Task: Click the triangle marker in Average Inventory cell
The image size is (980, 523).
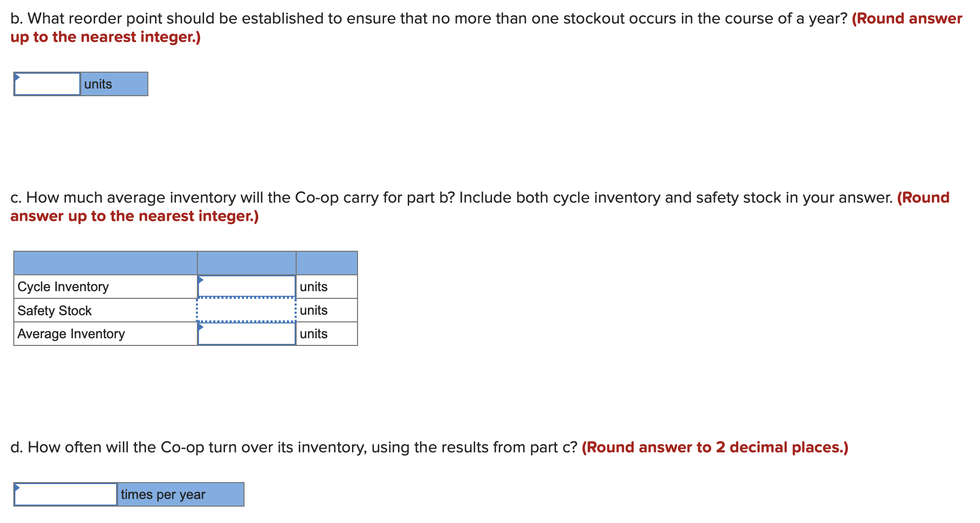Action: (201, 327)
